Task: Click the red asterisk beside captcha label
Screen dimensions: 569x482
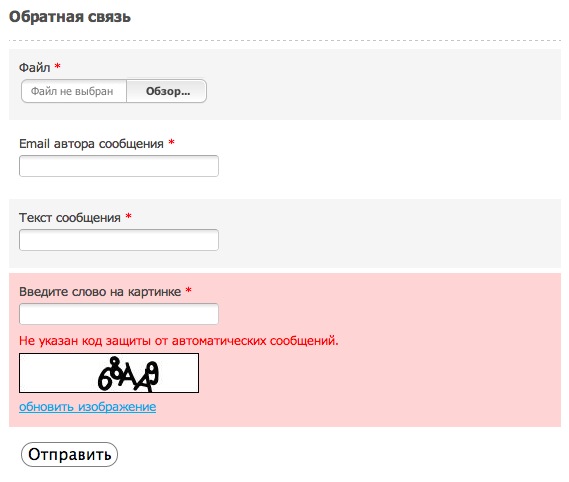Action: pyautogui.click(x=188, y=290)
